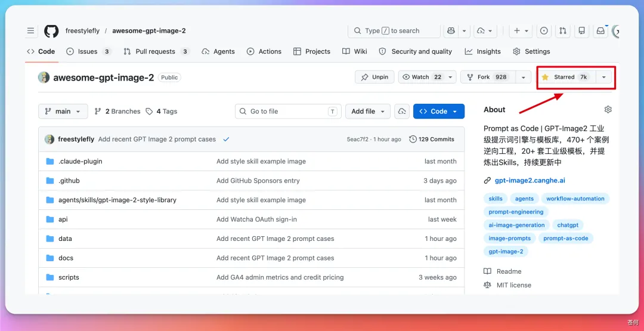644x331 pixels.
Task: Open the Add file dropdown
Action: [368, 112]
